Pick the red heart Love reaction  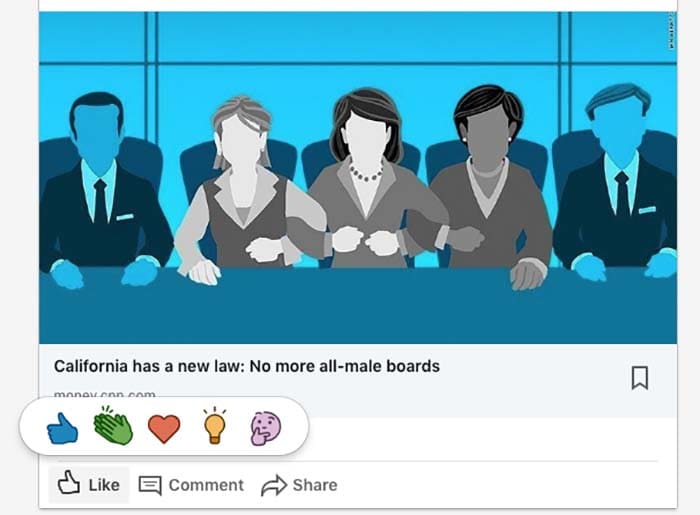164,429
